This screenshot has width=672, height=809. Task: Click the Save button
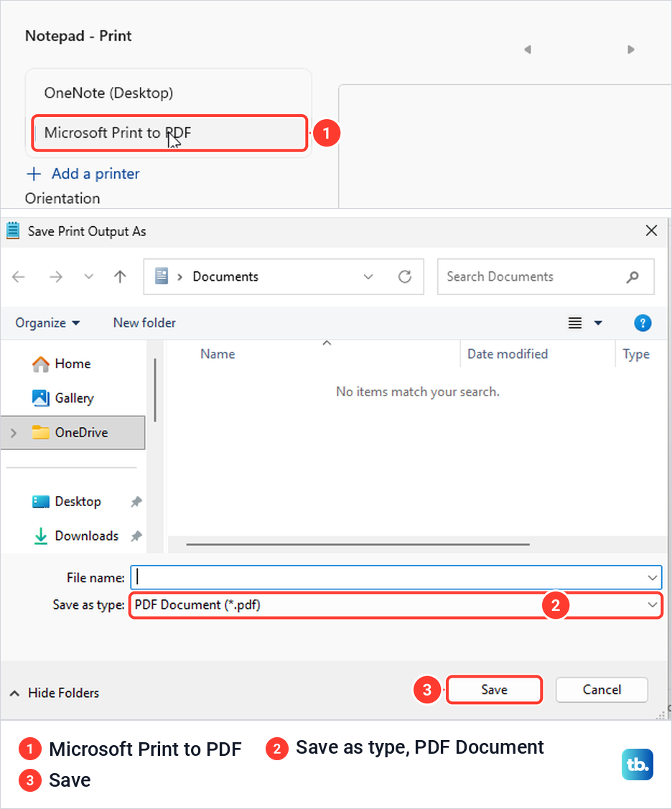[x=494, y=690]
